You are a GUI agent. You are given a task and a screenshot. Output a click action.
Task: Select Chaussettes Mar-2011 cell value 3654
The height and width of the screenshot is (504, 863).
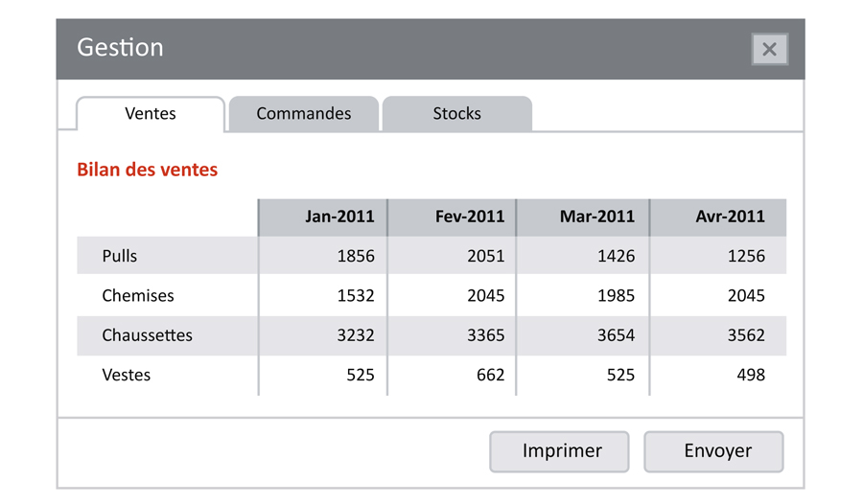click(616, 335)
